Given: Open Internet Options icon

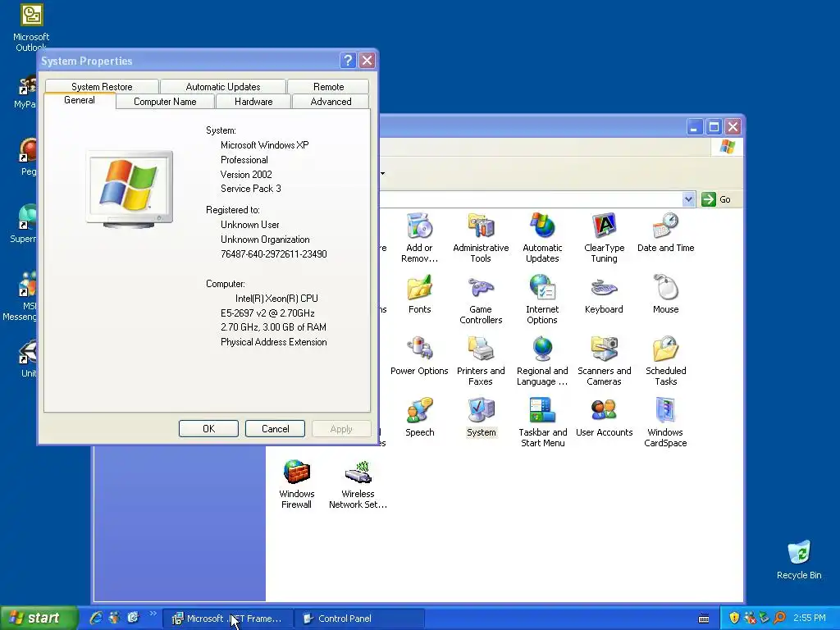Looking at the screenshot, I should [542, 299].
